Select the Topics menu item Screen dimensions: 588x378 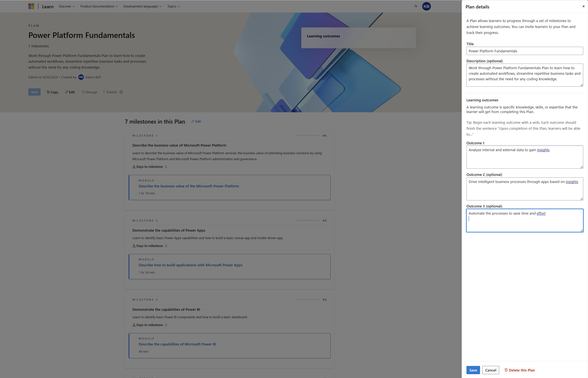174,6
